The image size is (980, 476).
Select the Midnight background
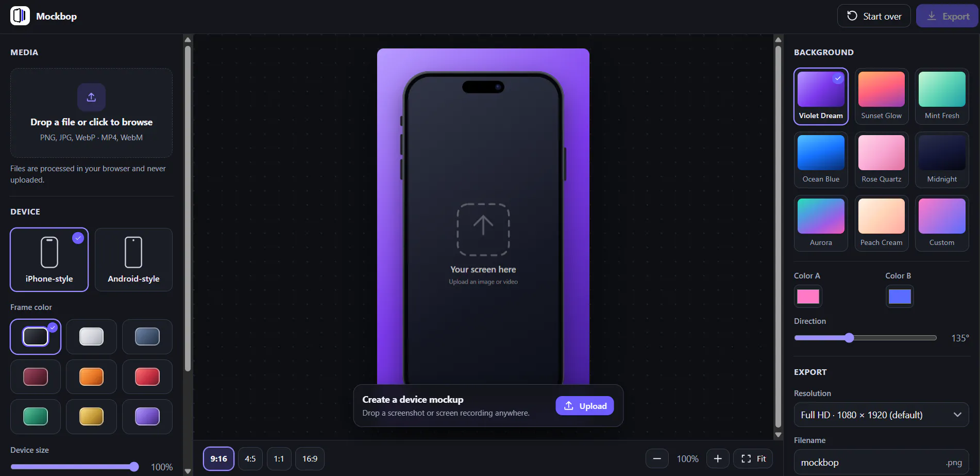tap(942, 160)
